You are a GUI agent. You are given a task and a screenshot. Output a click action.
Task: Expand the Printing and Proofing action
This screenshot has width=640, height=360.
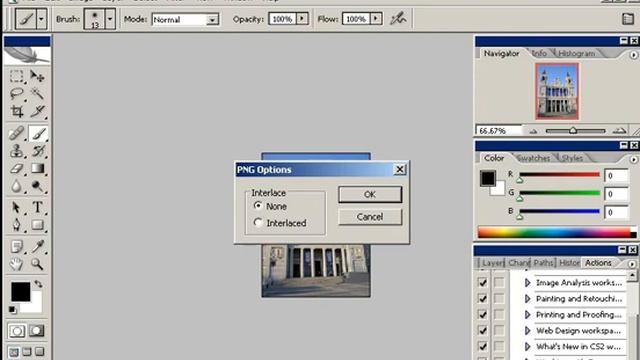pos(527,314)
